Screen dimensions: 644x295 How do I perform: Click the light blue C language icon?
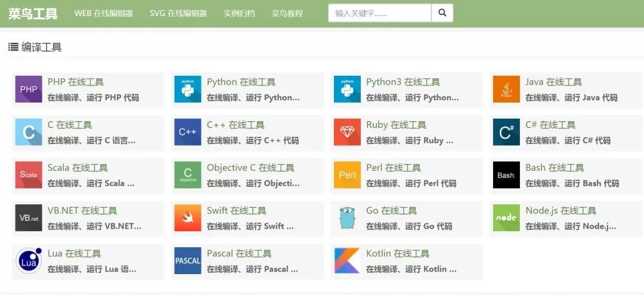pyautogui.click(x=29, y=132)
